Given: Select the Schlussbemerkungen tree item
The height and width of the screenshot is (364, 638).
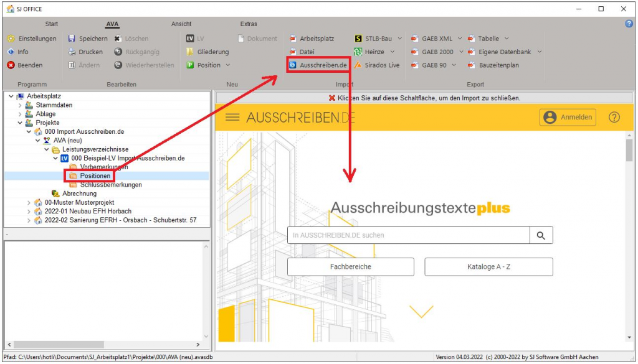Looking at the screenshot, I should [110, 185].
